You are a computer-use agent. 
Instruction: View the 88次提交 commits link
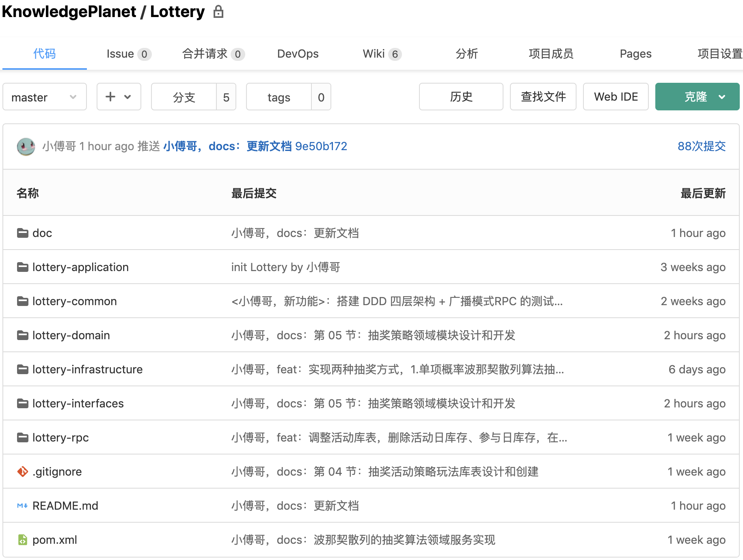click(x=702, y=146)
